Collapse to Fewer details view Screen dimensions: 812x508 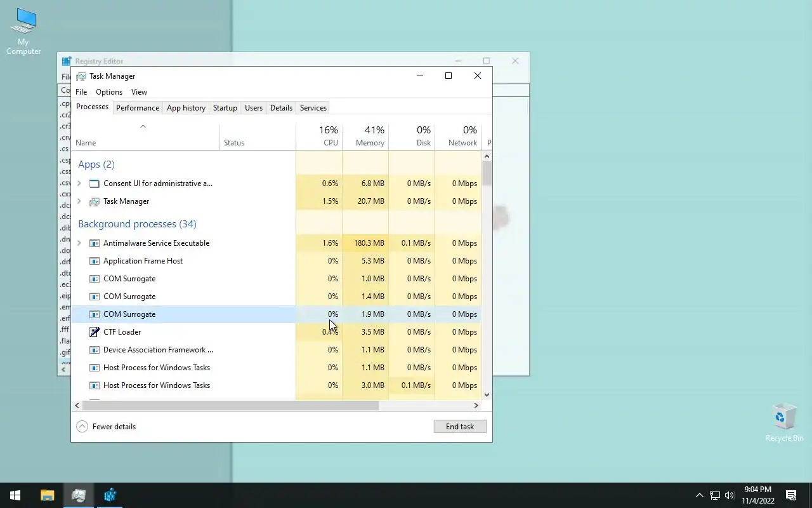coord(106,427)
